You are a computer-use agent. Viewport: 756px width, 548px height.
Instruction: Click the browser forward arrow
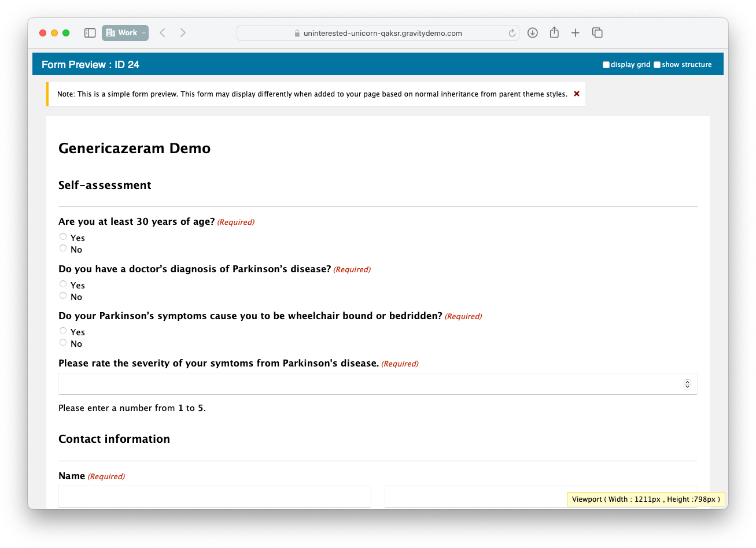pyautogui.click(x=183, y=33)
